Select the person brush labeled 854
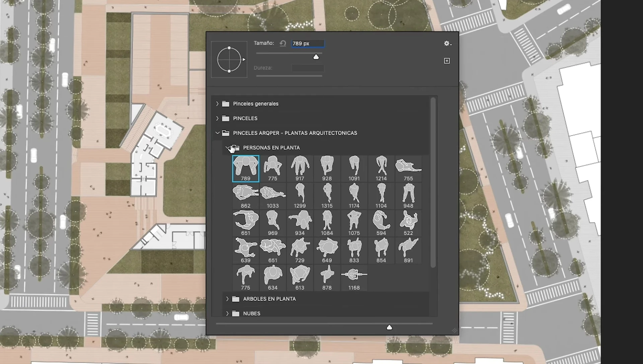The image size is (643, 364). [381, 250]
